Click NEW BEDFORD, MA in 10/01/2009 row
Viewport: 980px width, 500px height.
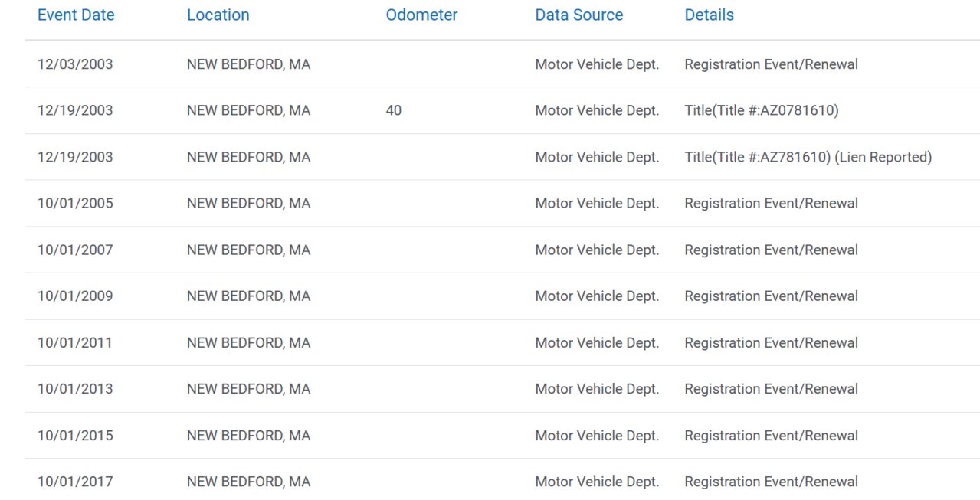[x=249, y=296]
